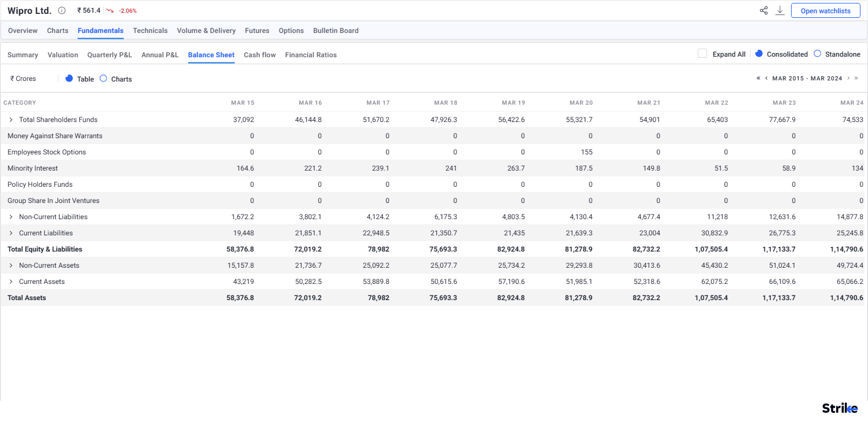Click the share icon
Screen dimensions: 868x421
pos(764,10)
